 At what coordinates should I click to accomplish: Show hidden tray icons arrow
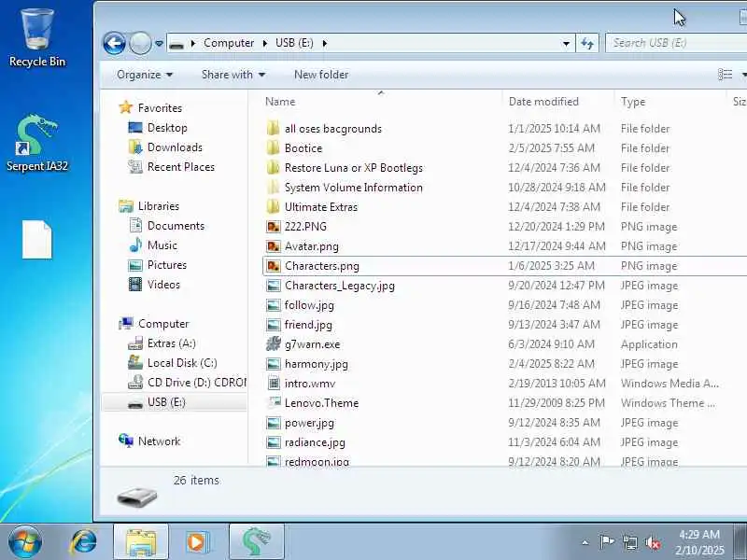click(585, 542)
